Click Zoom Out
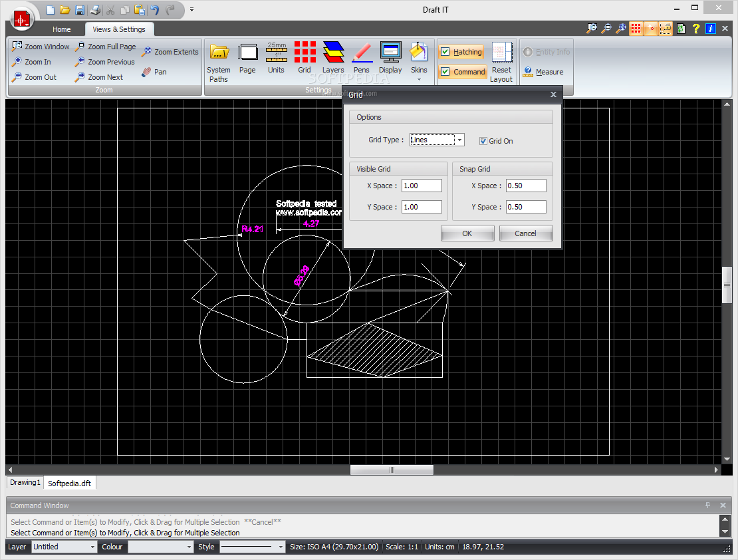This screenshot has height=560, width=738. [x=35, y=77]
